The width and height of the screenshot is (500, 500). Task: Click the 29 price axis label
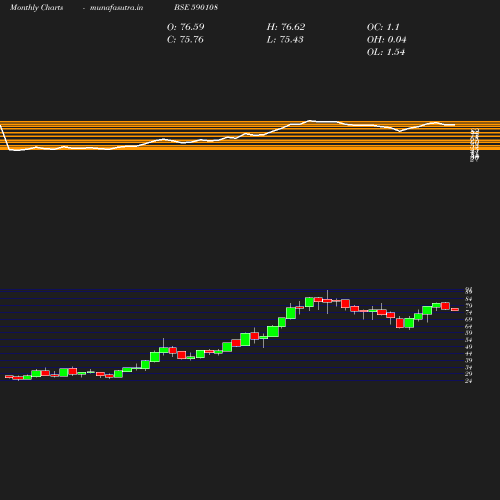(469, 374)
